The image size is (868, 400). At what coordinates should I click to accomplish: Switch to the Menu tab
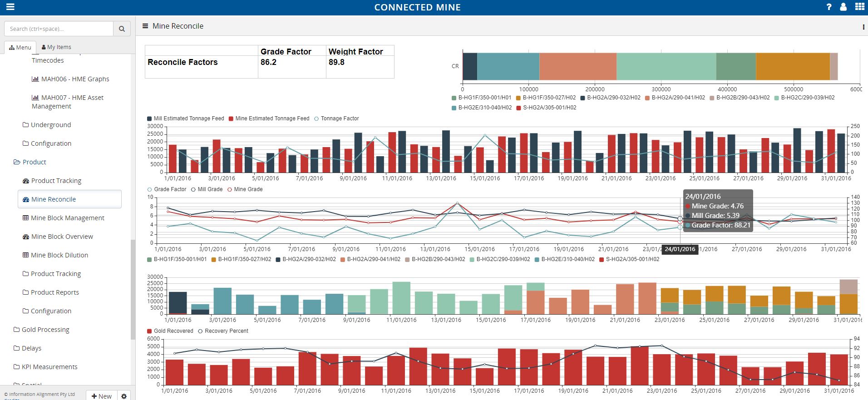(x=20, y=47)
